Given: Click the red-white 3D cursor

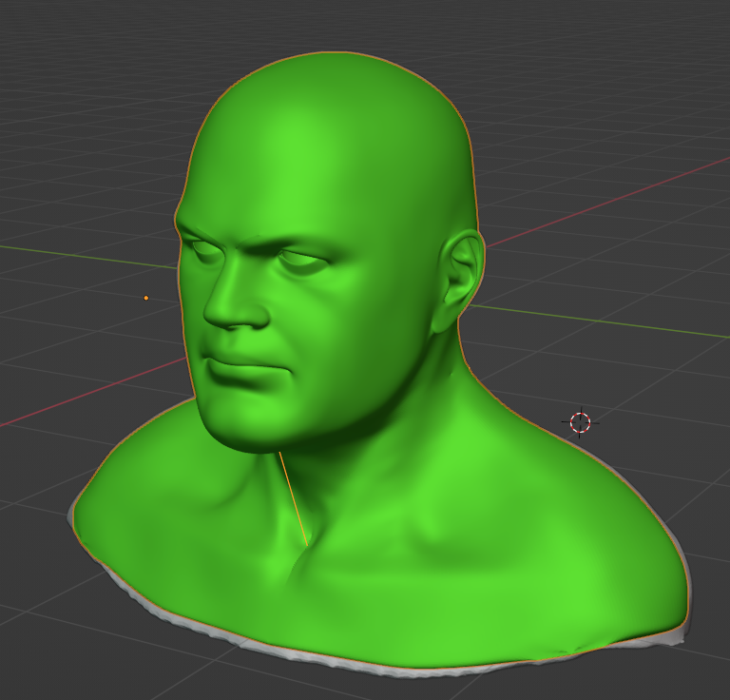Looking at the screenshot, I should [x=580, y=422].
